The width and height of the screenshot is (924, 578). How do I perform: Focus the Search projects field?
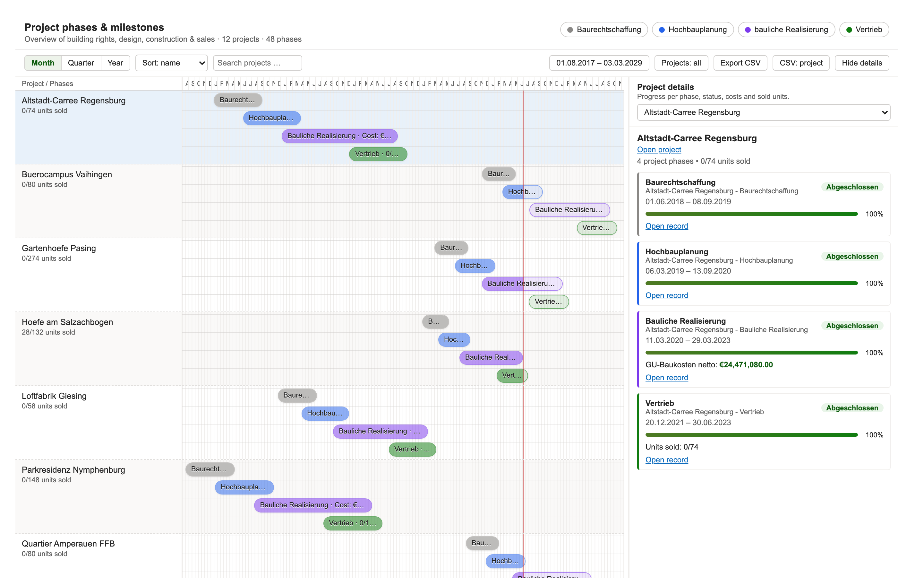(257, 63)
